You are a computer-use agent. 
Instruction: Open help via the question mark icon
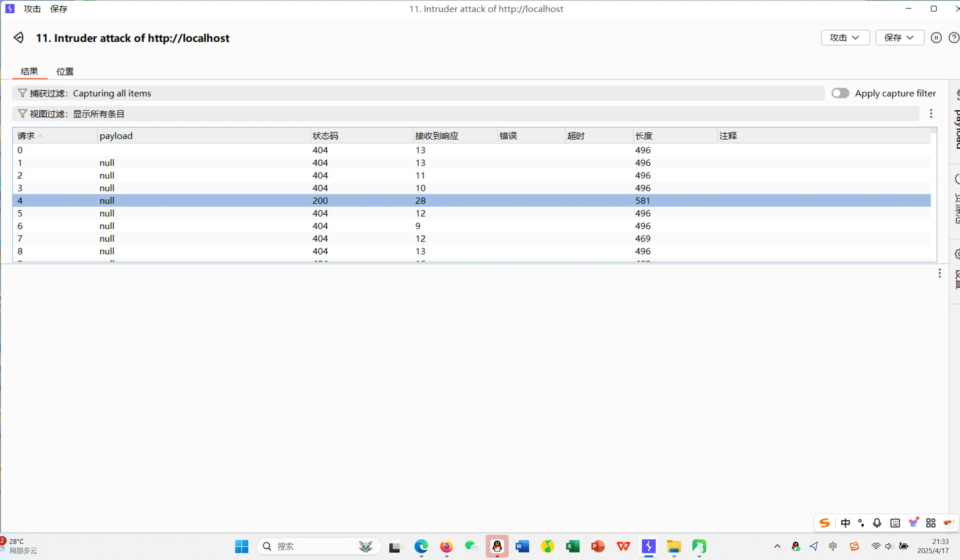point(953,38)
